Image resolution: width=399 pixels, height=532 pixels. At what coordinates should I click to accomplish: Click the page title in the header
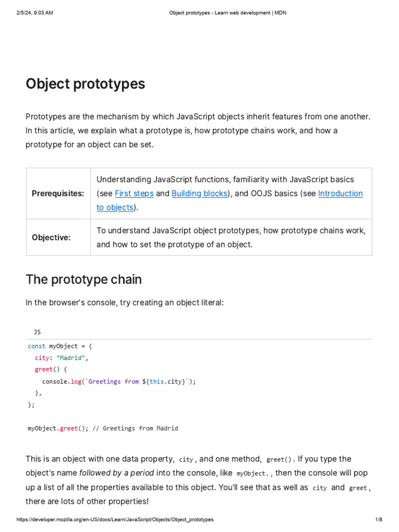coord(228,12)
